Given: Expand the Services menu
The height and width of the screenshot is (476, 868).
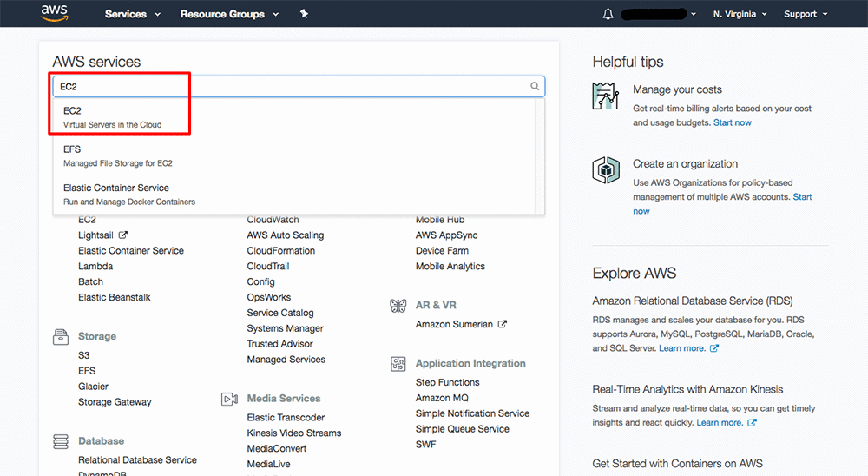Looking at the screenshot, I should [132, 14].
